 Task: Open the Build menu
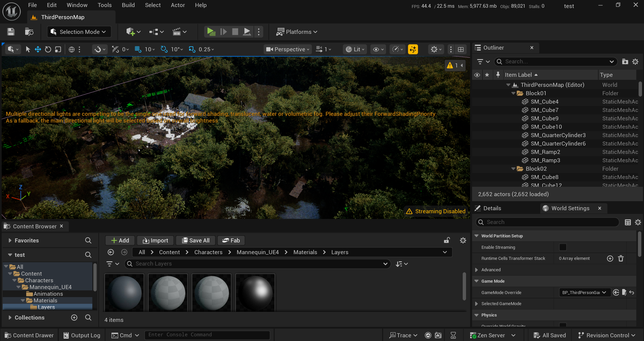pyautogui.click(x=128, y=5)
